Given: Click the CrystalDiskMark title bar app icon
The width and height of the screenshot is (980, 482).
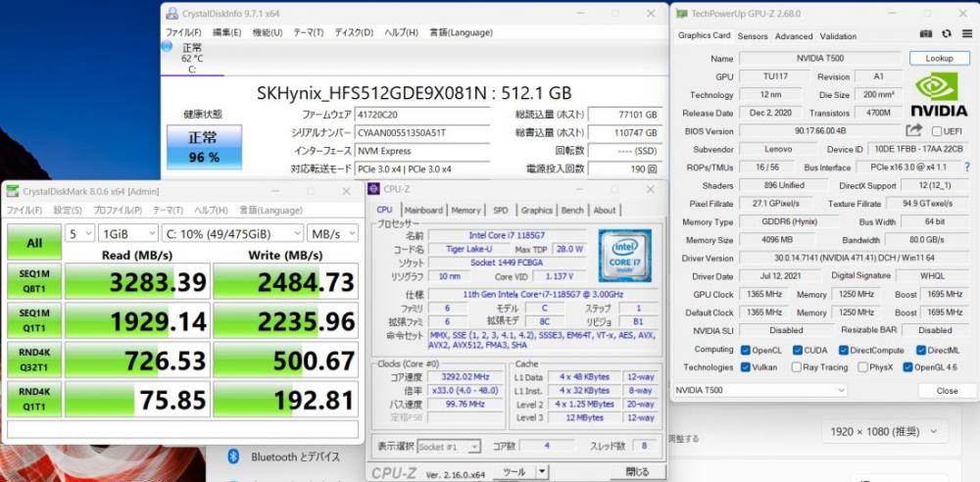Looking at the screenshot, I should (13, 191).
